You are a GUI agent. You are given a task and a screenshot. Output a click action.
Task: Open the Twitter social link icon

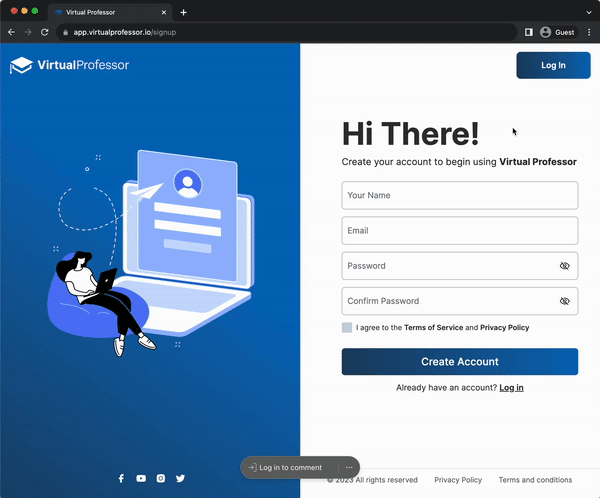pos(181,479)
